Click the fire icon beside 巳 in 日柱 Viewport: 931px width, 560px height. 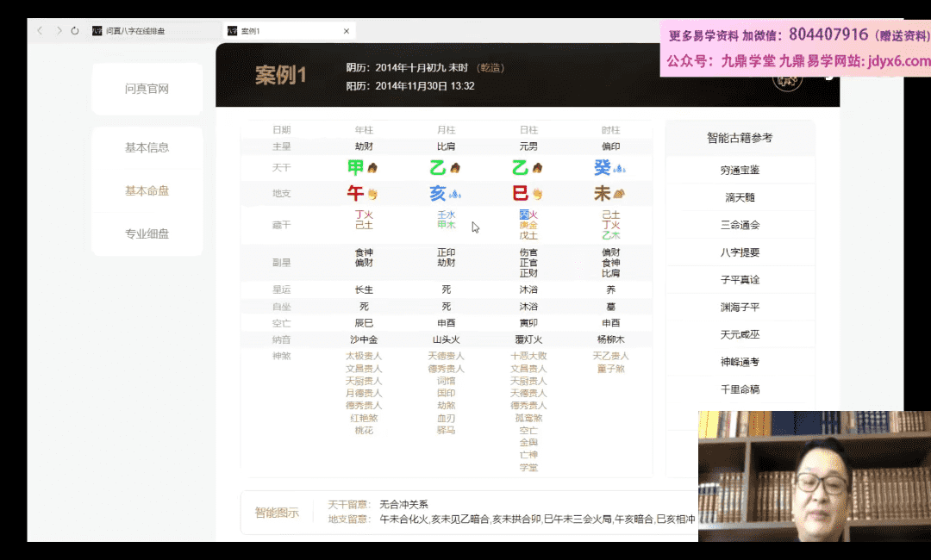point(537,194)
